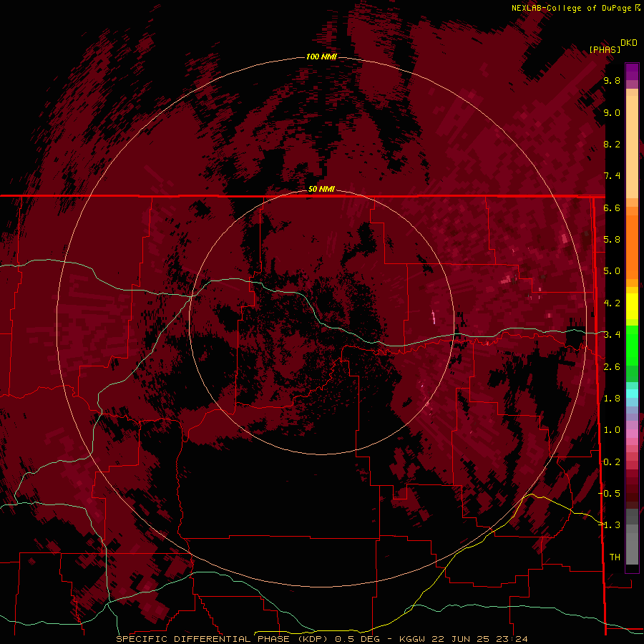
Task: Click the 5.0 legend value
Action: tap(612, 271)
